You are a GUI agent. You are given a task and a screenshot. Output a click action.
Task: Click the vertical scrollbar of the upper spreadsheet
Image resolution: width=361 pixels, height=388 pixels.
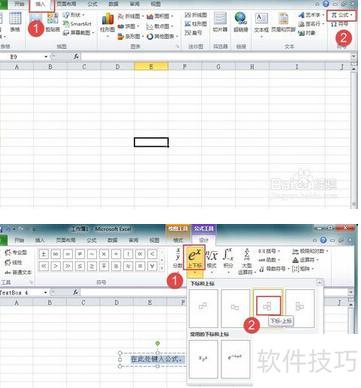(354, 137)
